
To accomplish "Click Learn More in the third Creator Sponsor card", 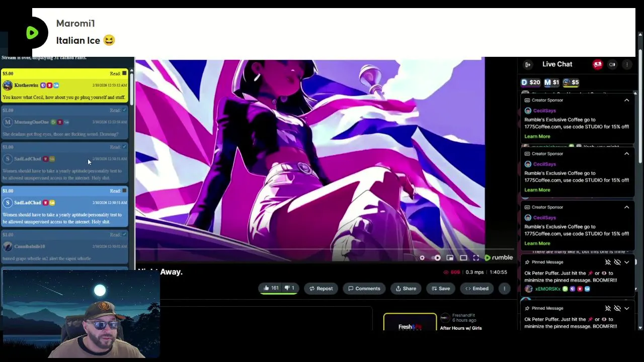I will point(537,243).
